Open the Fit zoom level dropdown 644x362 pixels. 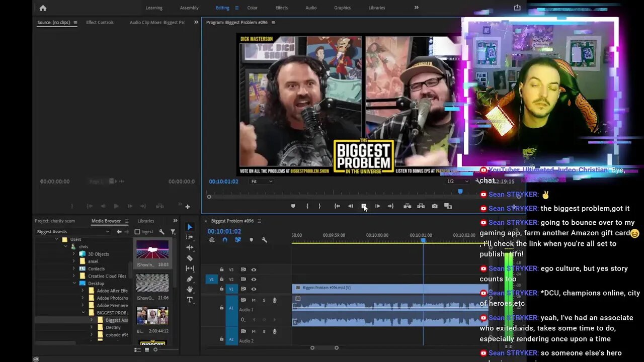coord(262,182)
